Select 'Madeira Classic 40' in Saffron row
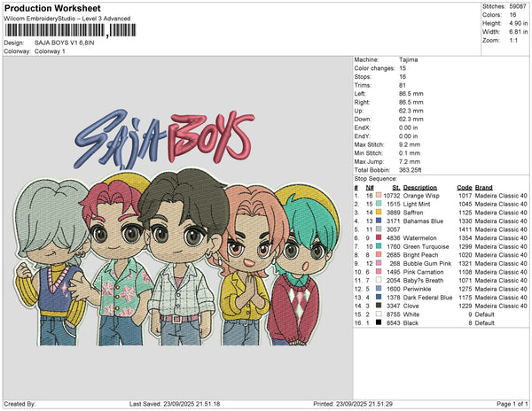 pyautogui.click(x=501, y=213)
